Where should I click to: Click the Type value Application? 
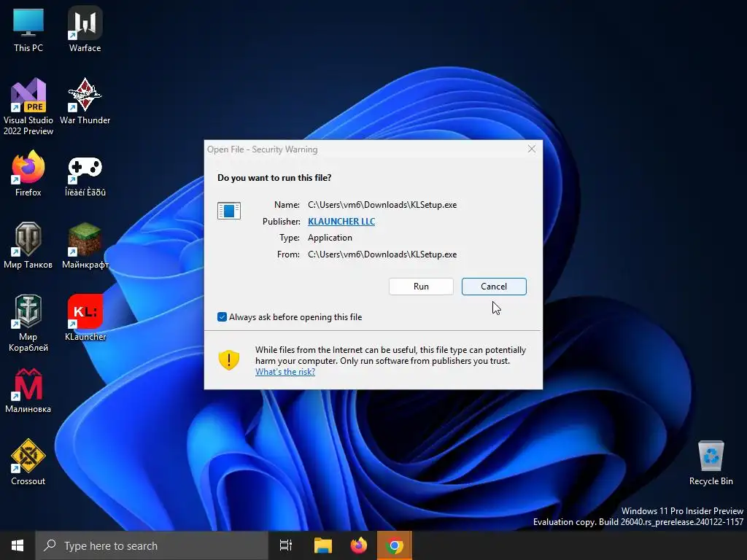(330, 238)
